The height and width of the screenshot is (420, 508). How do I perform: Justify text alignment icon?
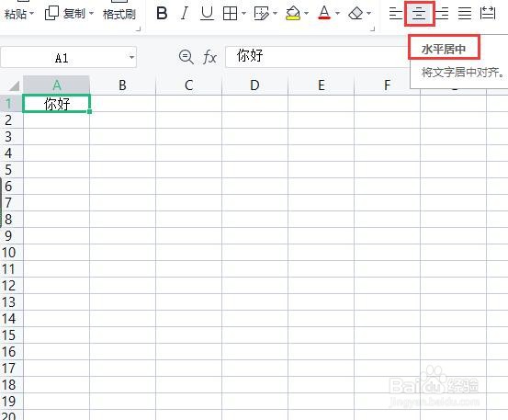tap(465, 13)
